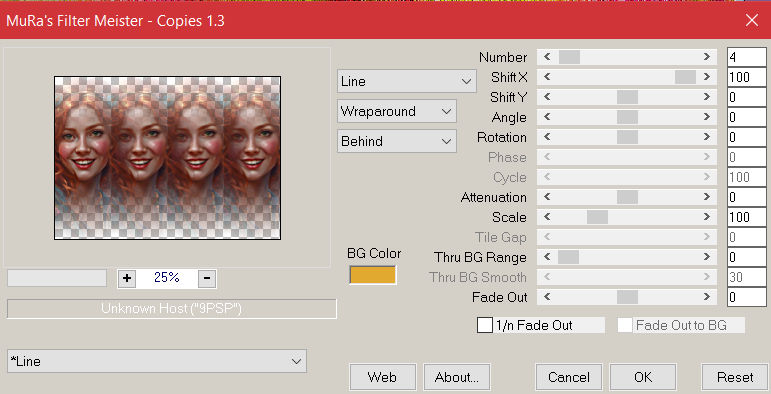Click the Rotation value field
The image size is (771, 394).
(x=747, y=137)
